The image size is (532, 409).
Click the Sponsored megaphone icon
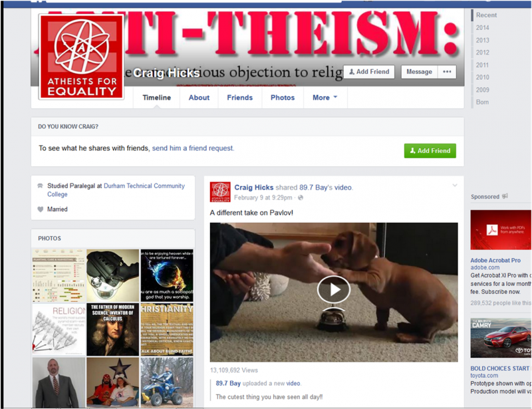point(505,196)
